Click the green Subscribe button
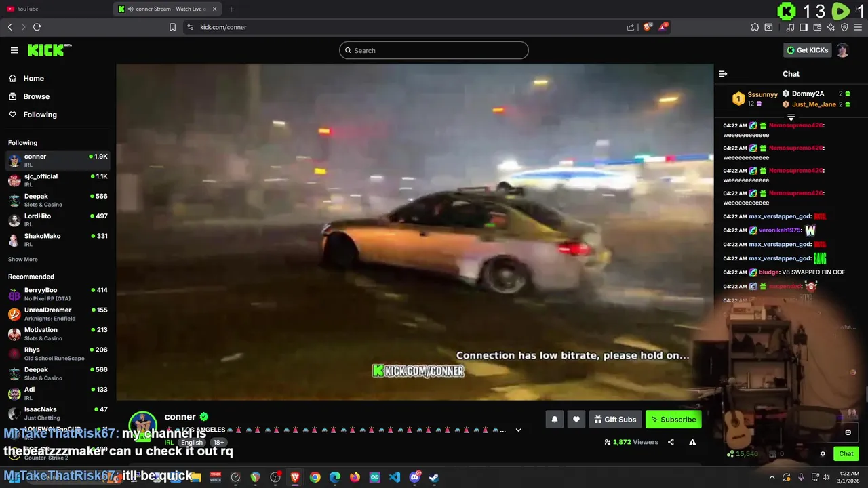868x488 pixels. tap(673, 420)
